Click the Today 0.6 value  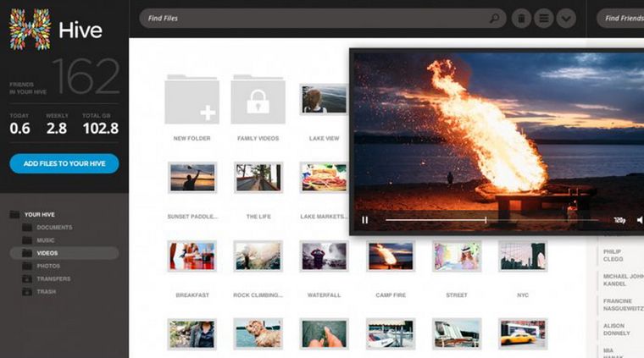coord(19,129)
